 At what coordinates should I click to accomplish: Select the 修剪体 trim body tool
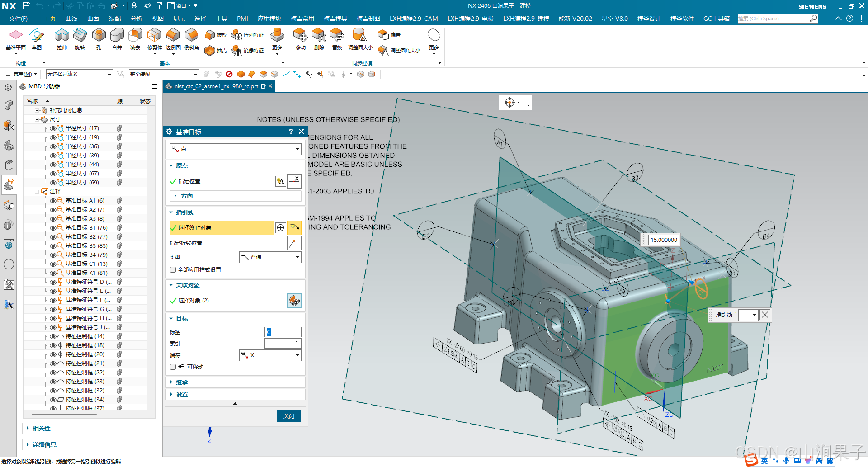coord(155,39)
